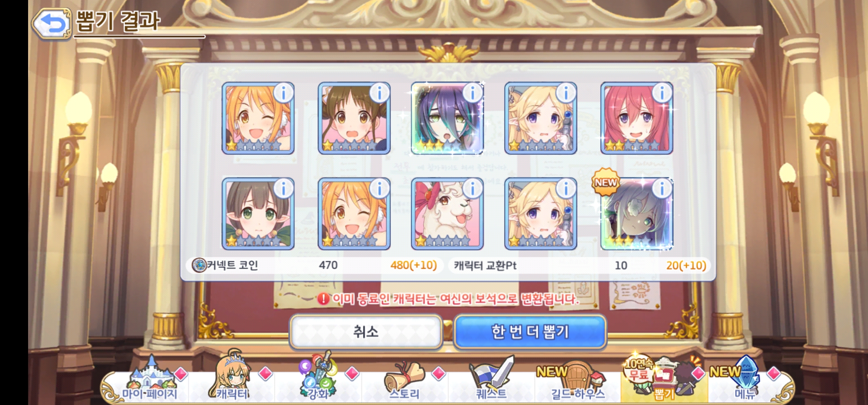Show info icon on the alpaca card
The height and width of the screenshot is (405, 868).
[472, 189]
